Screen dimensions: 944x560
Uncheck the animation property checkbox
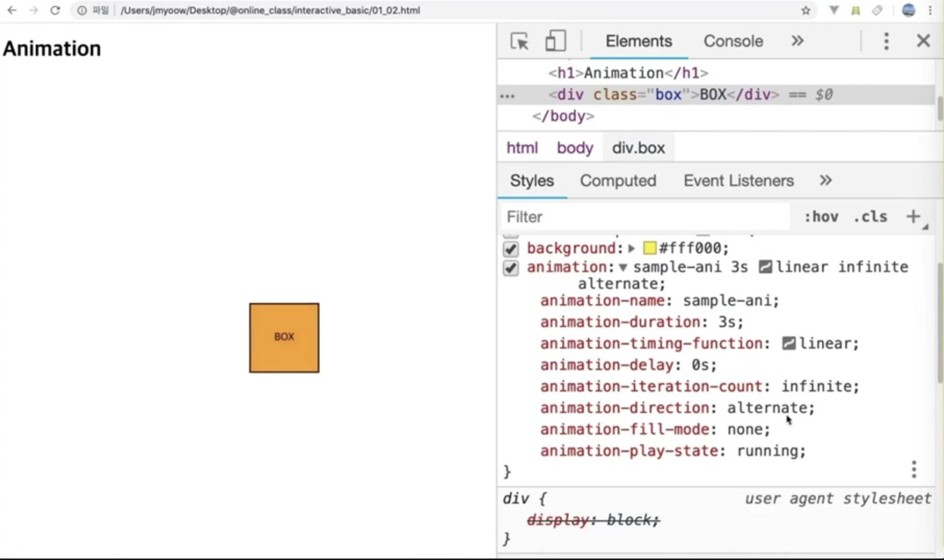[x=510, y=268]
